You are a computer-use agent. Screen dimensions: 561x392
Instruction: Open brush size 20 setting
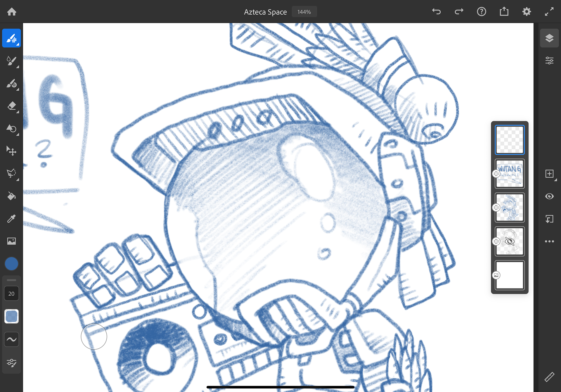tap(11, 293)
